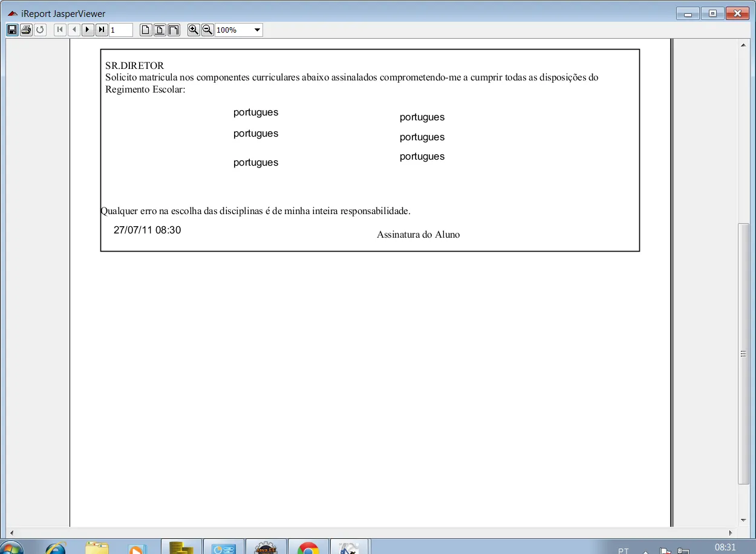
Task: Click the 'Regimento Escolar:' text
Action: tap(145, 90)
